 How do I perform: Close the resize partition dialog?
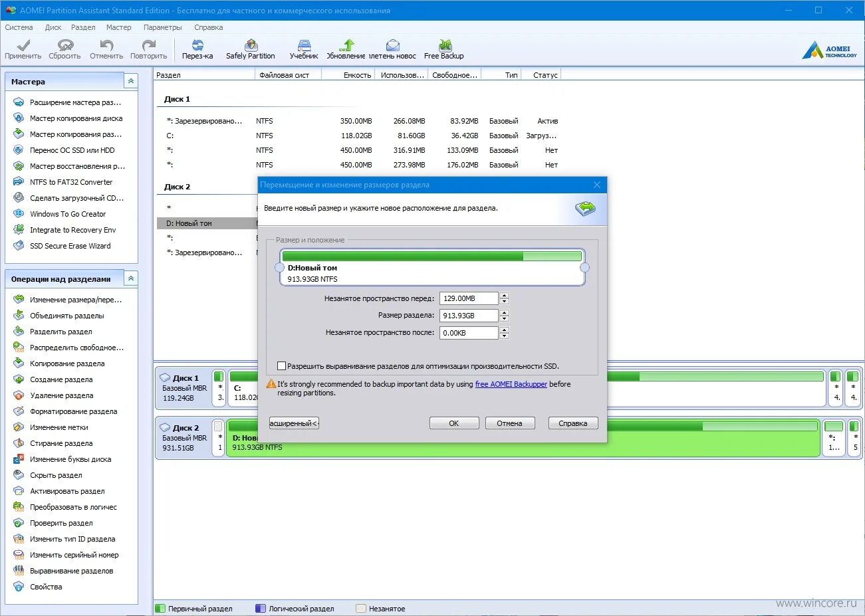click(597, 185)
